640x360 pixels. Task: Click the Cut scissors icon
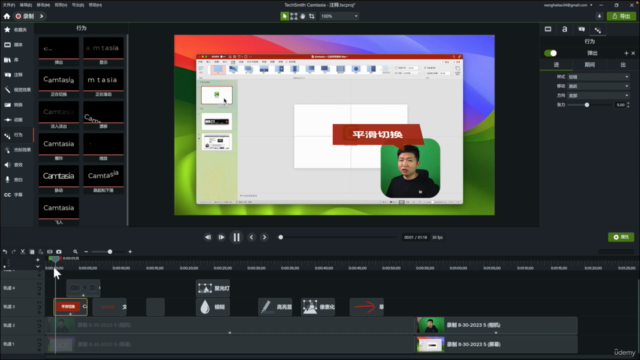[23, 252]
